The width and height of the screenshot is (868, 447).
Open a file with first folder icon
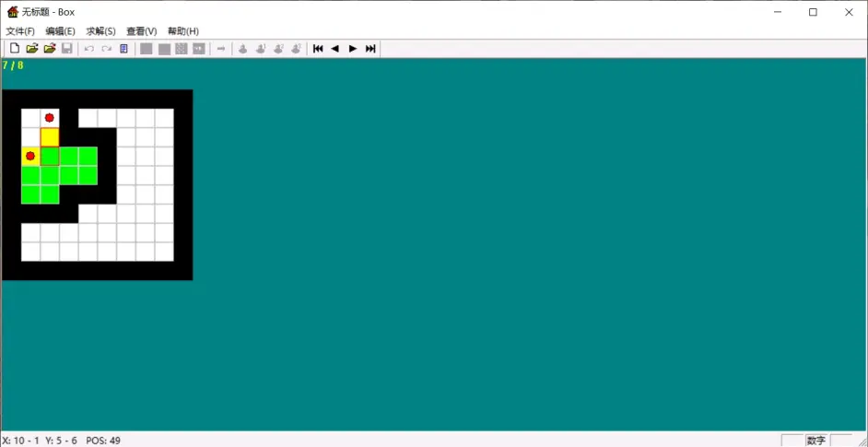point(32,49)
